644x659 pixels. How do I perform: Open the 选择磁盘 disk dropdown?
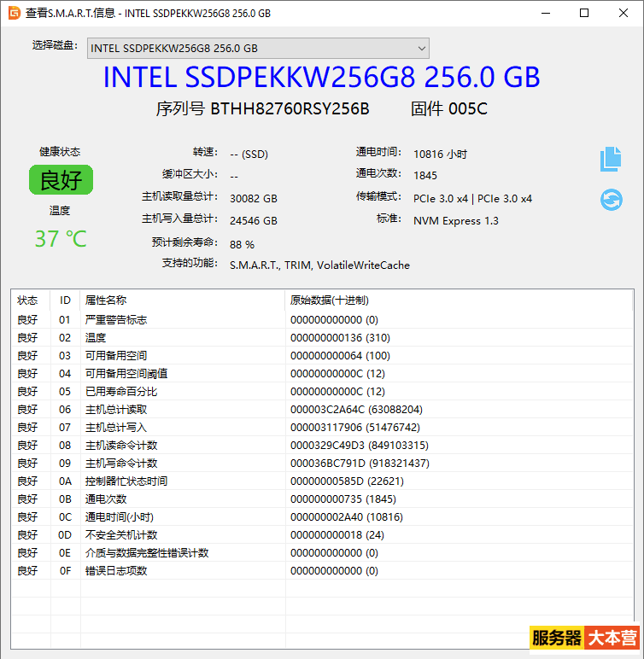tap(259, 48)
